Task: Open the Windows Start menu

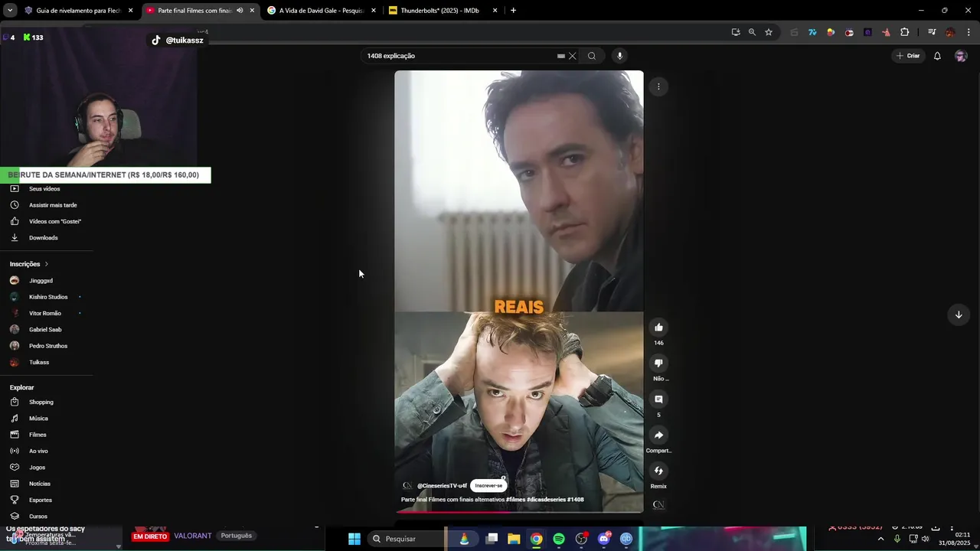Action: 354,539
